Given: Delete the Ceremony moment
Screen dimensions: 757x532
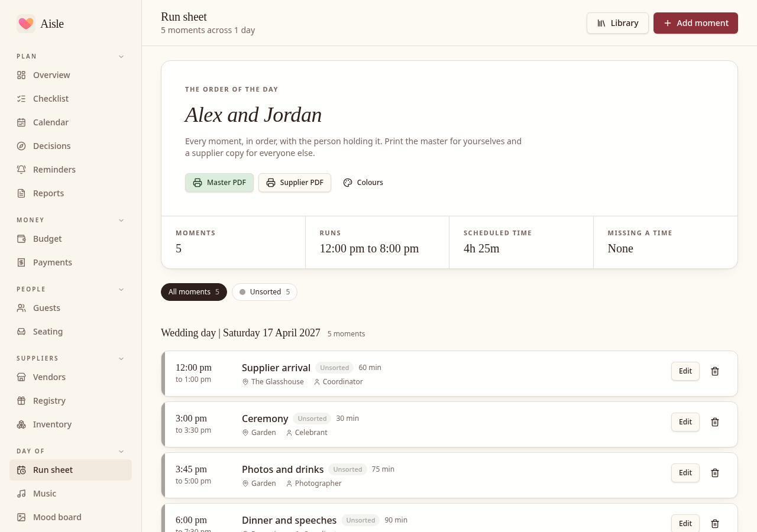Looking at the screenshot, I should (x=715, y=422).
